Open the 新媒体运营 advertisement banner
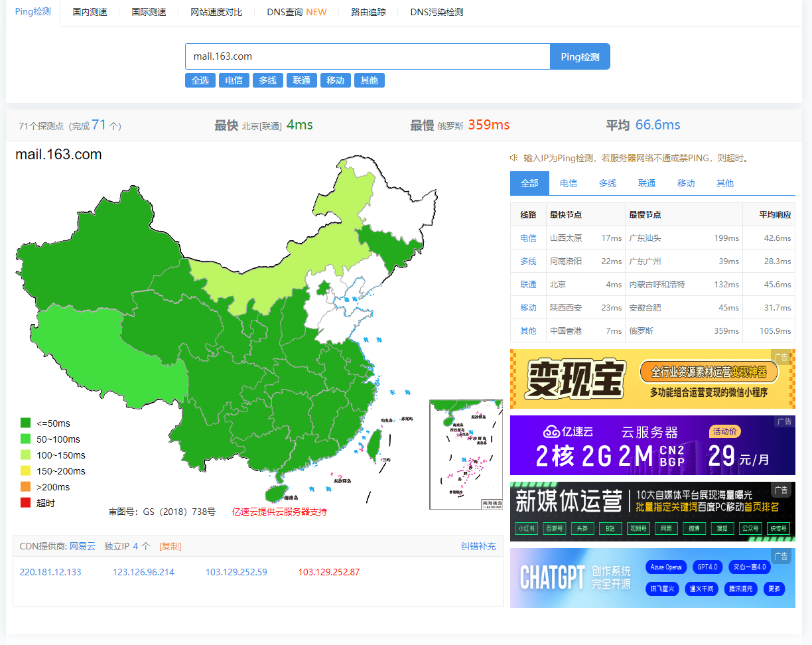The height and width of the screenshot is (645, 812). point(653,512)
